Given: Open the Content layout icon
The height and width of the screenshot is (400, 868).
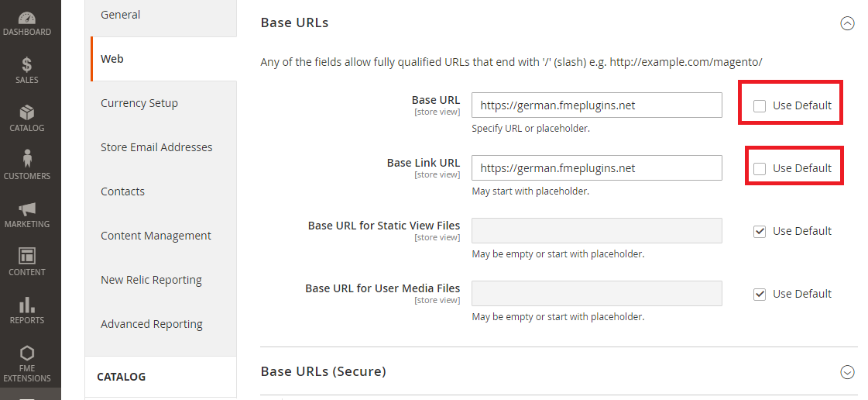Looking at the screenshot, I should [27, 256].
